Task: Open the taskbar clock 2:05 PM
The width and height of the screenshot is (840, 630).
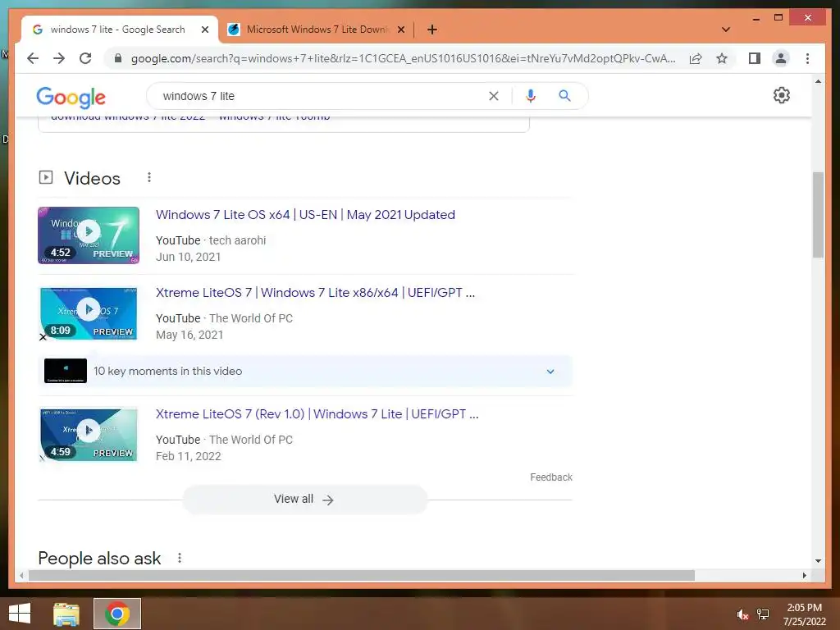Action: tap(804, 614)
